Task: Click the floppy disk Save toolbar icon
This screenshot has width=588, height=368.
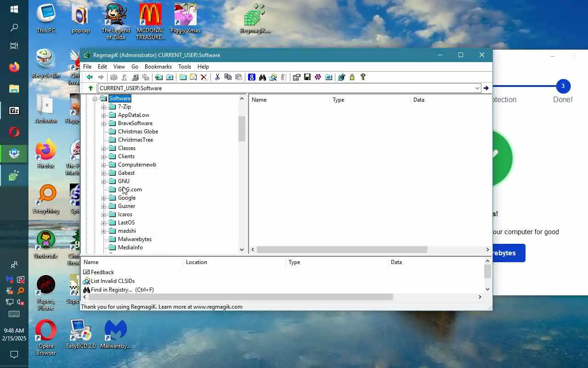Action: 307,77
